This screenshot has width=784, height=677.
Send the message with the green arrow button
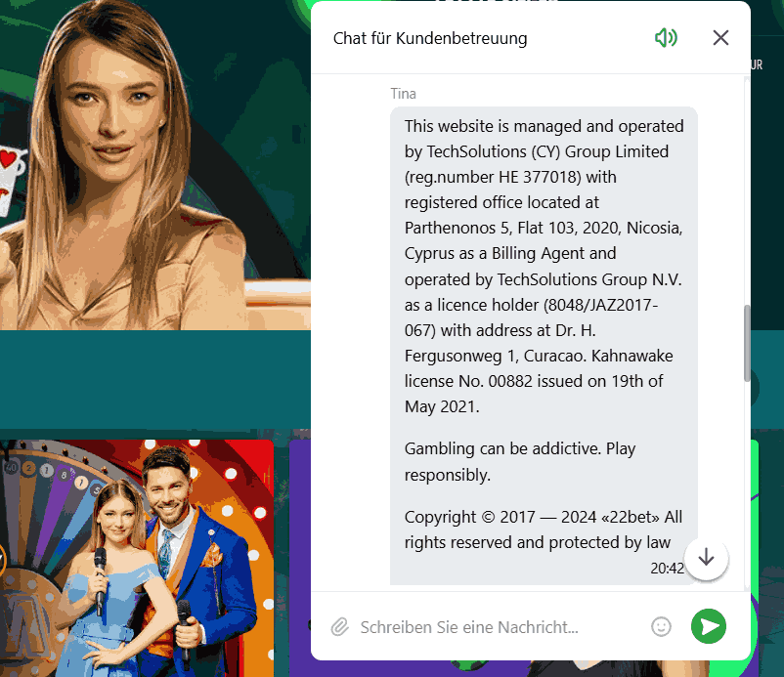(x=709, y=626)
